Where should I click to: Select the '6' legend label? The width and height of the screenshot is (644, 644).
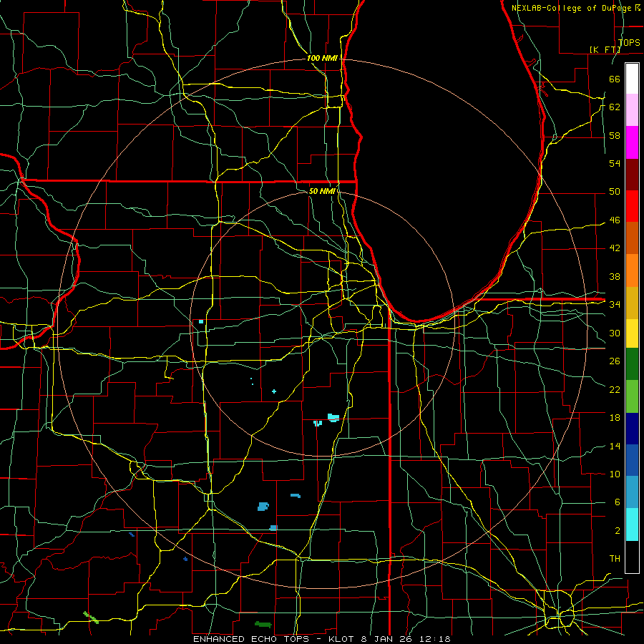[x=618, y=502]
